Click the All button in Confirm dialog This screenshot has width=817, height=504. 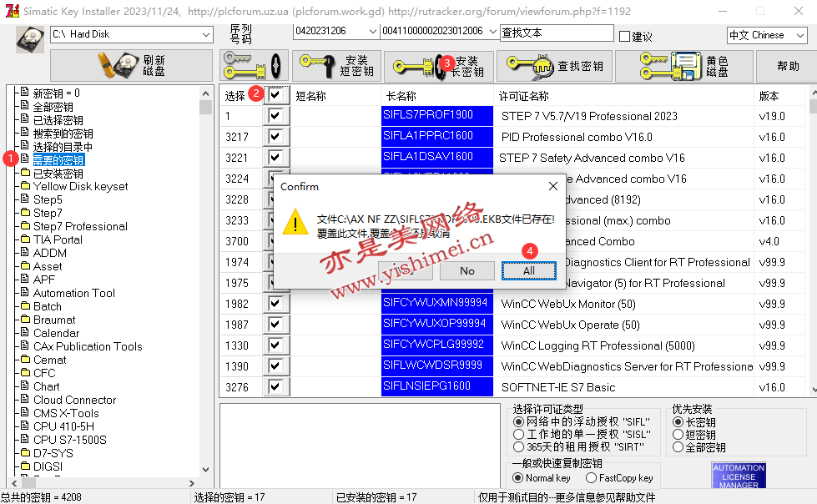[529, 270]
